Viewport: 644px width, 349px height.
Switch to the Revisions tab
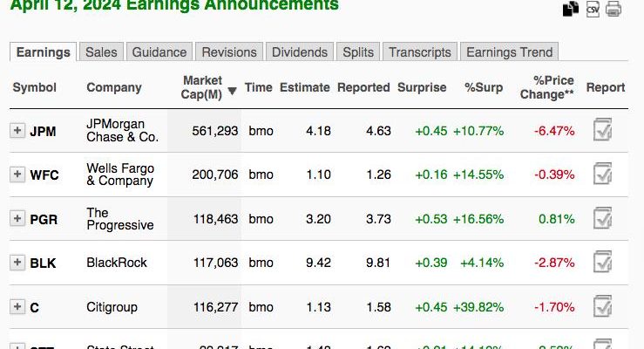pos(229,51)
